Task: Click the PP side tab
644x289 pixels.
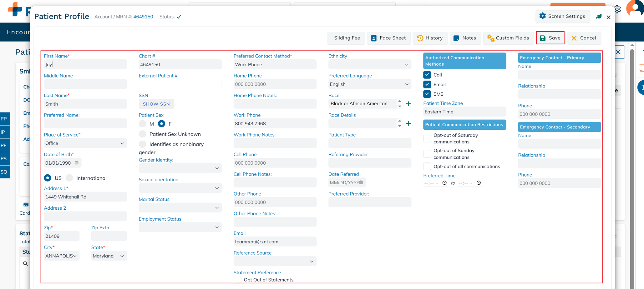Action: pyautogui.click(x=5, y=119)
